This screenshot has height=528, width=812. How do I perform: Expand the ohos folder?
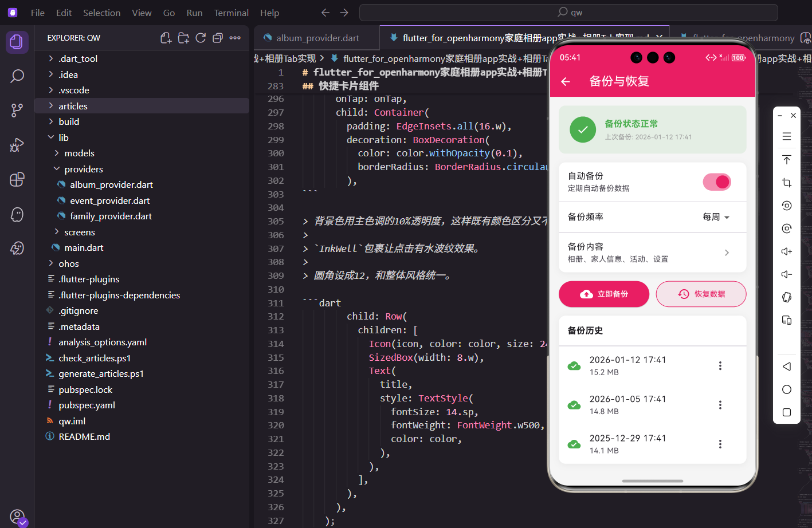coord(142,263)
